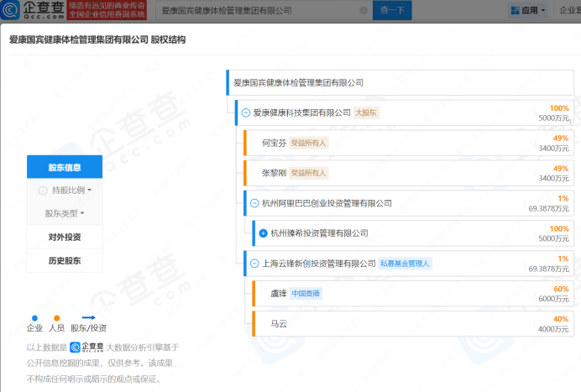Click the 股东/投资 arrow legend

point(88,317)
